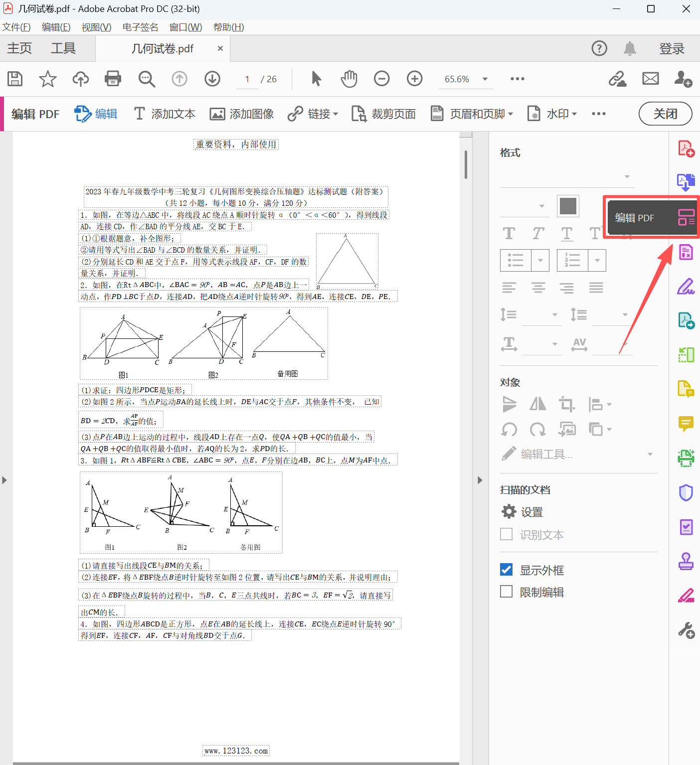Click the zoom out minus icon

[382, 79]
